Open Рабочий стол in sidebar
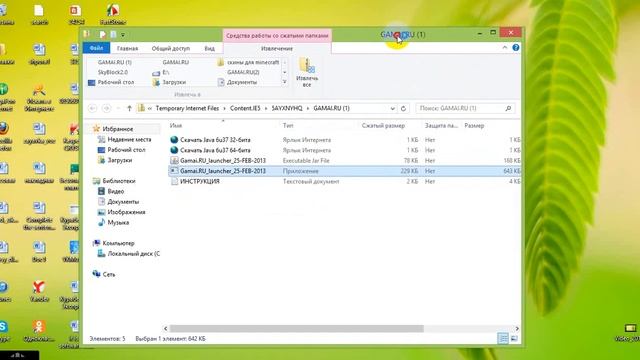This screenshot has height=360, width=640. [x=126, y=150]
